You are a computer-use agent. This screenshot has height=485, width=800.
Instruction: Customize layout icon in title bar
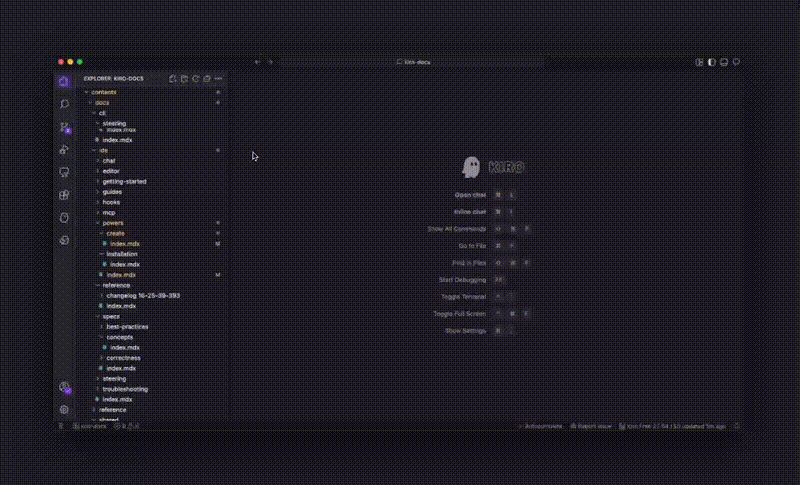699,62
